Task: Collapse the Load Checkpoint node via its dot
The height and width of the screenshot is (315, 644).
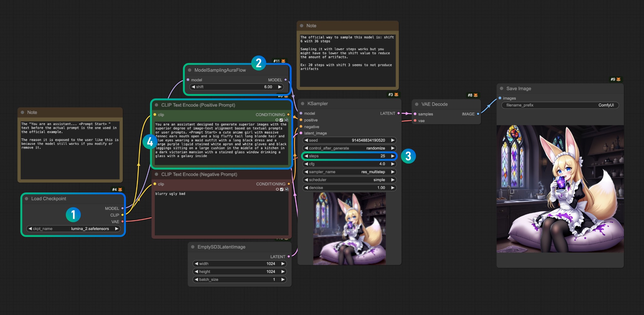Action: [x=27, y=199]
